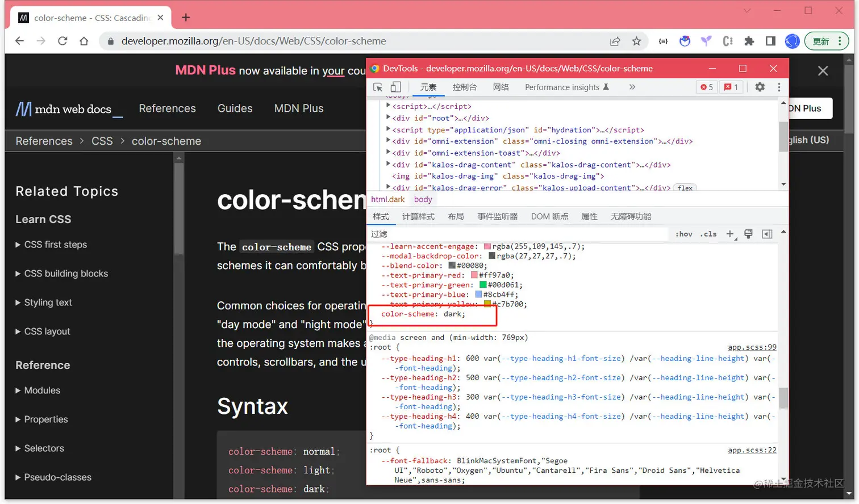This screenshot has width=859, height=504.
Task: Close the color-scheme browser tab
Action: pyautogui.click(x=160, y=18)
